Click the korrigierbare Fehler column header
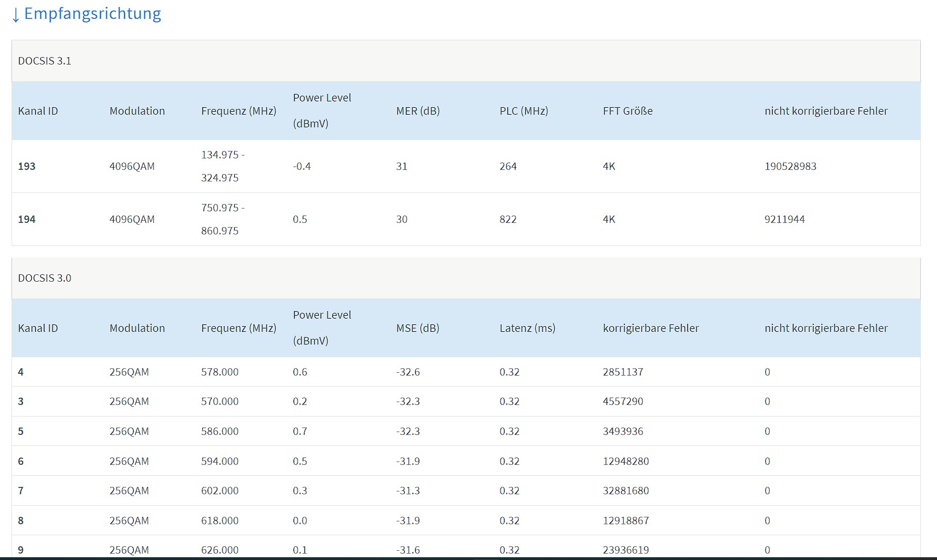This screenshot has height=560, width=937. pyautogui.click(x=651, y=328)
